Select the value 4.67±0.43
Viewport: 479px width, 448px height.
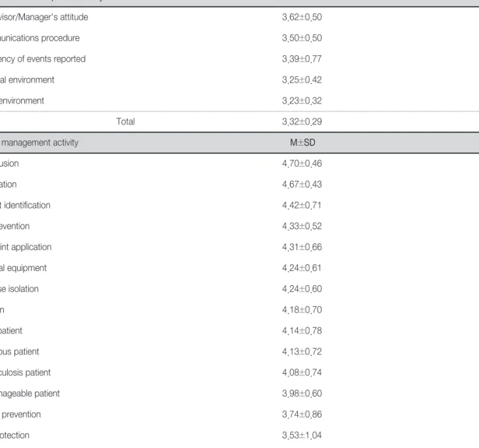302,184
